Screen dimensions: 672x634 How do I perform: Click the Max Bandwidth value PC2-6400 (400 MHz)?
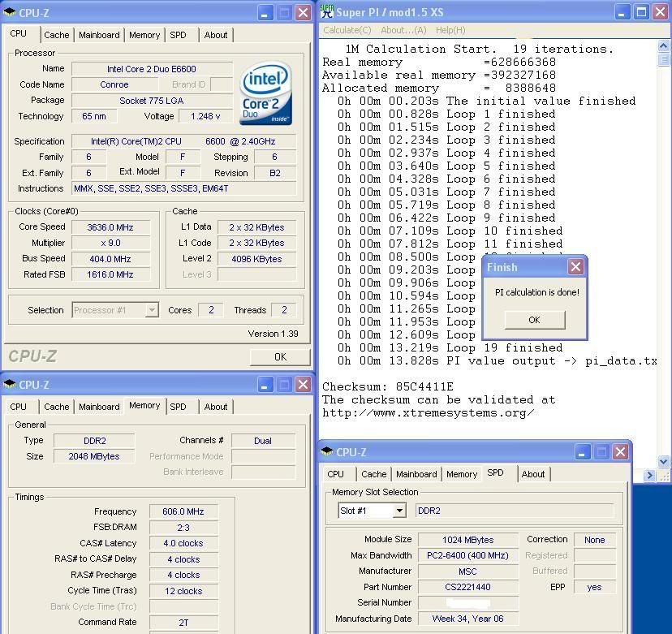click(467, 555)
